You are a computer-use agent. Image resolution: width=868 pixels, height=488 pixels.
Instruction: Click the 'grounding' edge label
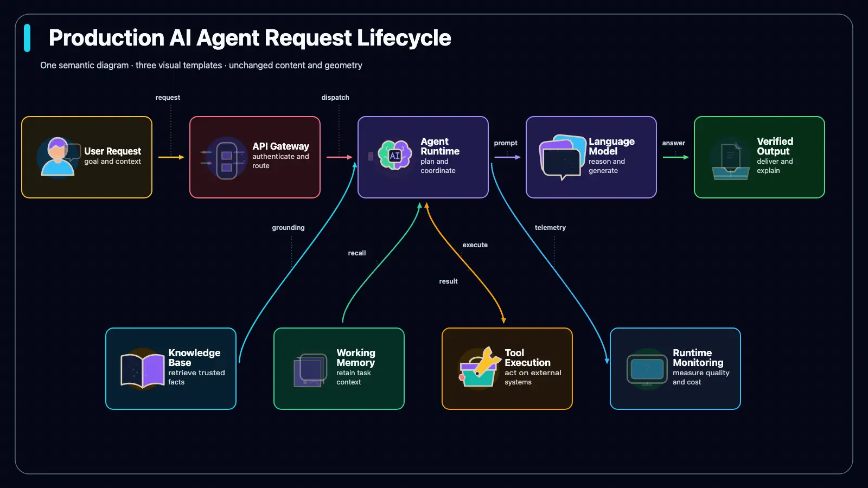288,228
